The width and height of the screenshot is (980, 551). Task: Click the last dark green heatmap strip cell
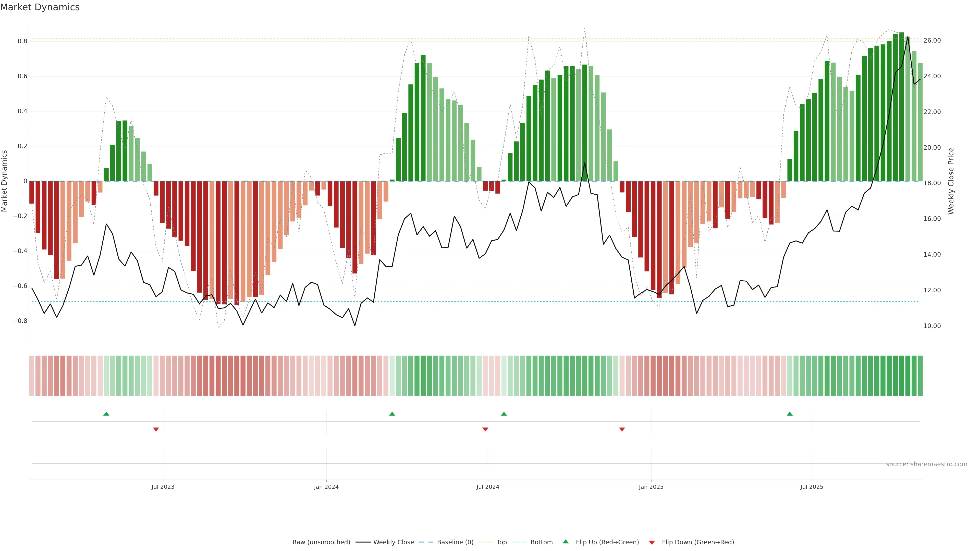(x=920, y=376)
